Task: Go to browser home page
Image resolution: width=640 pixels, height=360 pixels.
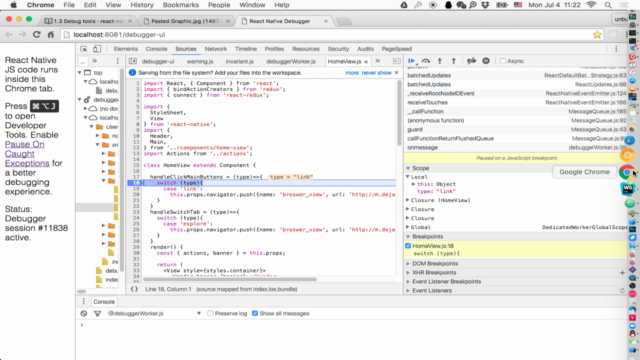Action: pos(51,35)
